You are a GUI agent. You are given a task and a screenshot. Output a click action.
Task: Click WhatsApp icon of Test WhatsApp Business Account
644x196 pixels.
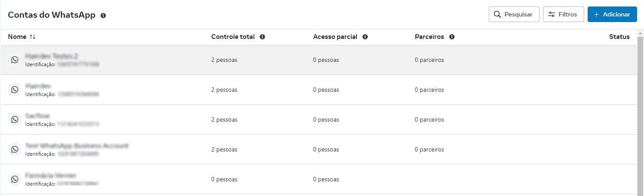click(15, 149)
